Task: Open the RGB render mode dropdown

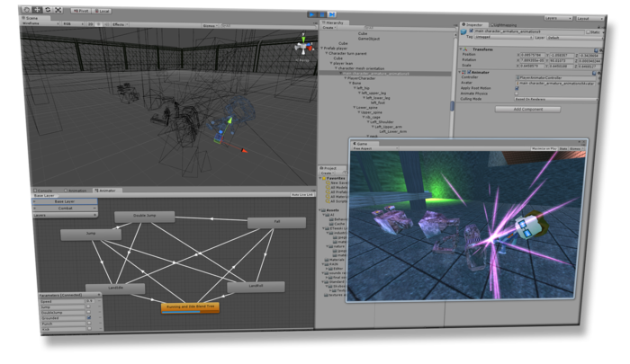Action: (x=73, y=23)
